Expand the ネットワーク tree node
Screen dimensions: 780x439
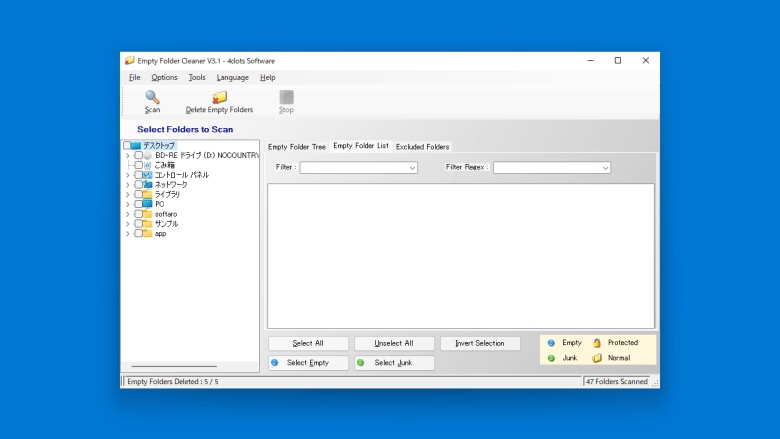(128, 185)
